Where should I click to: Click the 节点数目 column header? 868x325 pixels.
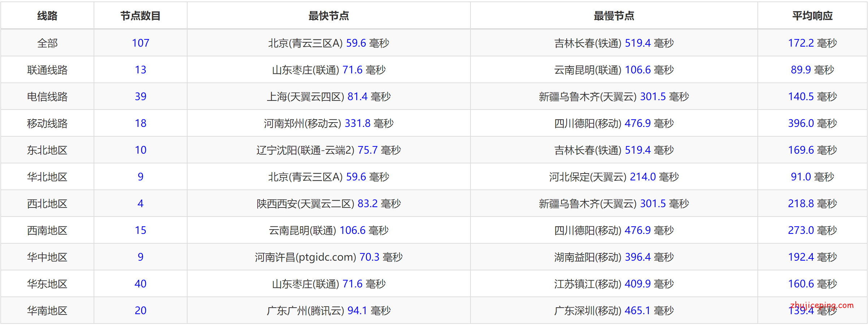[x=141, y=16]
